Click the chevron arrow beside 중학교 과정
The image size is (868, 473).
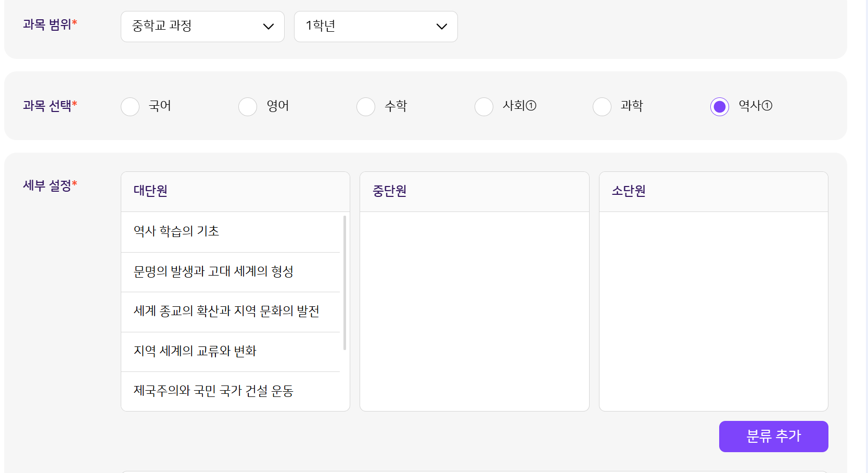[x=269, y=27]
